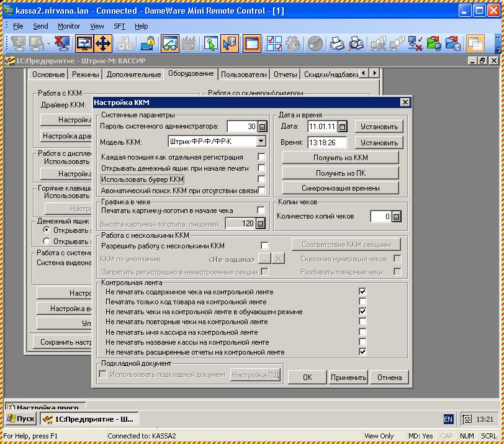Click the keyboard with padlock icon
Screen dimensions: 504x444
coord(147,43)
